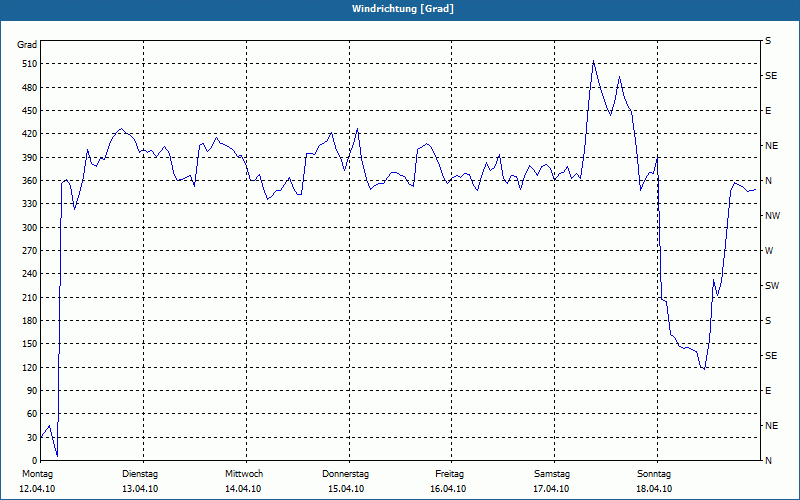Screen dimensions: 800x500
Task: Select the '300' y-axis value
Action: tap(30, 228)
